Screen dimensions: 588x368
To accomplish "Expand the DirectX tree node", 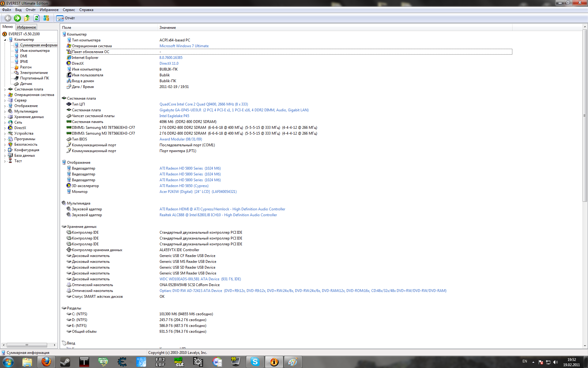I will point(5,128).
